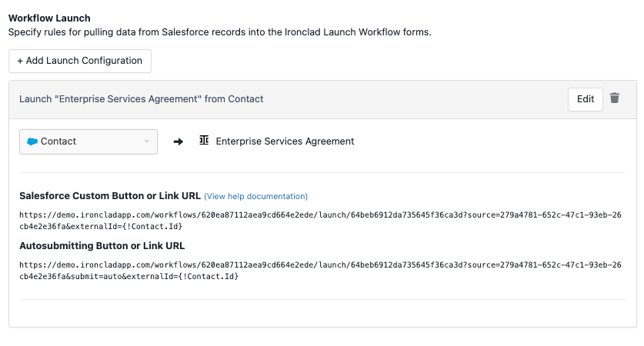Click the 'Autosubmitting Button or Link URL' heading
The image size is (644, 346).
coord(102,246)
